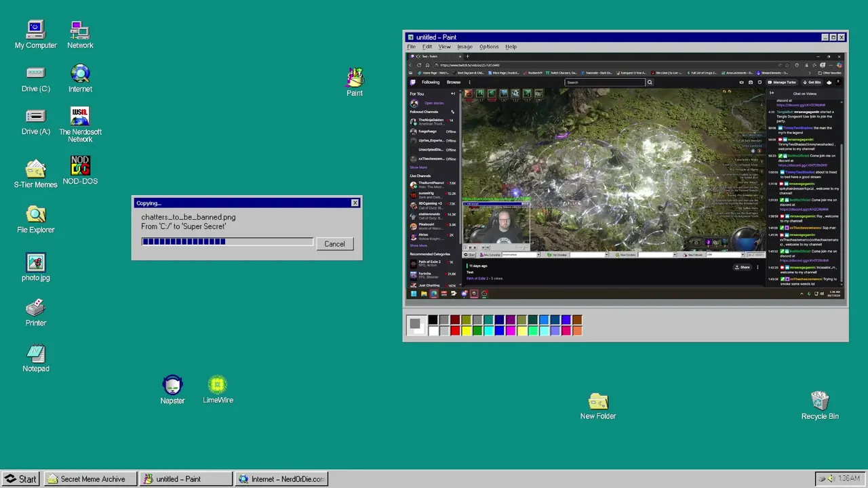The image size is (868, 488).
Task: Click the Start button
Action: pos(20,479)
